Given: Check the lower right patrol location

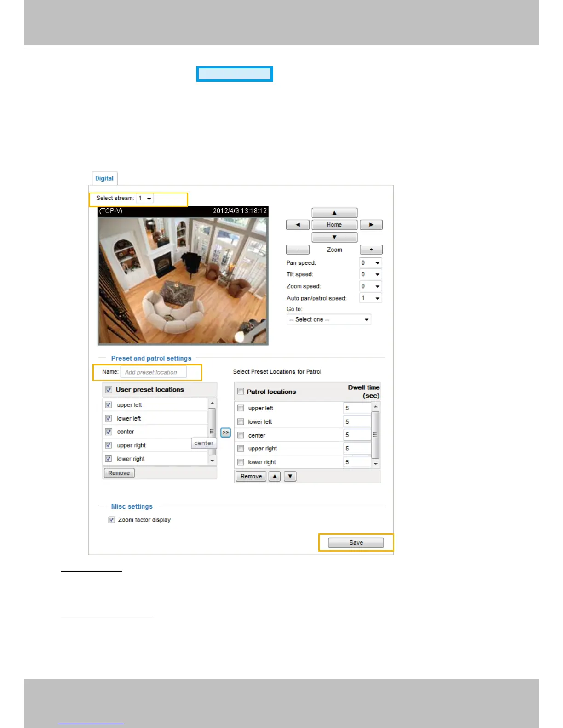Looking at the screenshot, I should click(x=241, y=462).
